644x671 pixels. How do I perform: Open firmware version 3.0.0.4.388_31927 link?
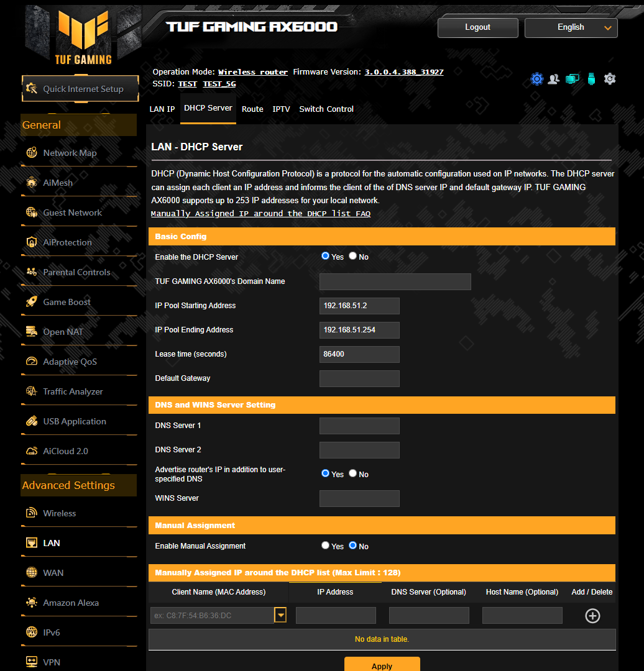404,72
